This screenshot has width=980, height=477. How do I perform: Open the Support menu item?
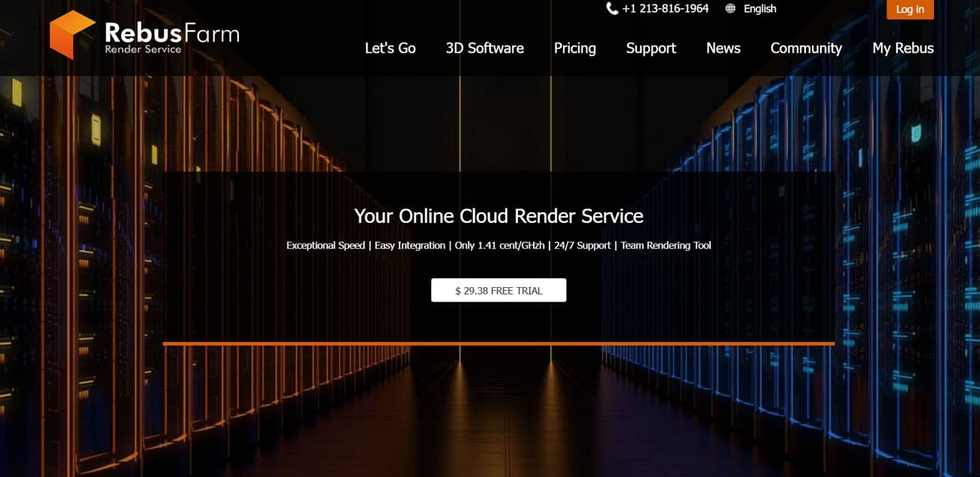point(651,48)
